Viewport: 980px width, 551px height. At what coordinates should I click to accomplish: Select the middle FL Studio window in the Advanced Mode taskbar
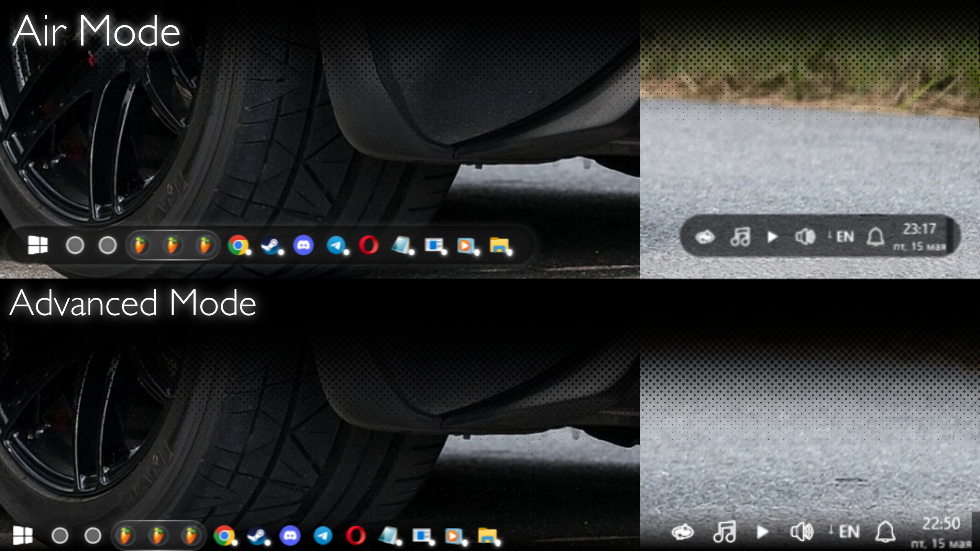[158, 535]
